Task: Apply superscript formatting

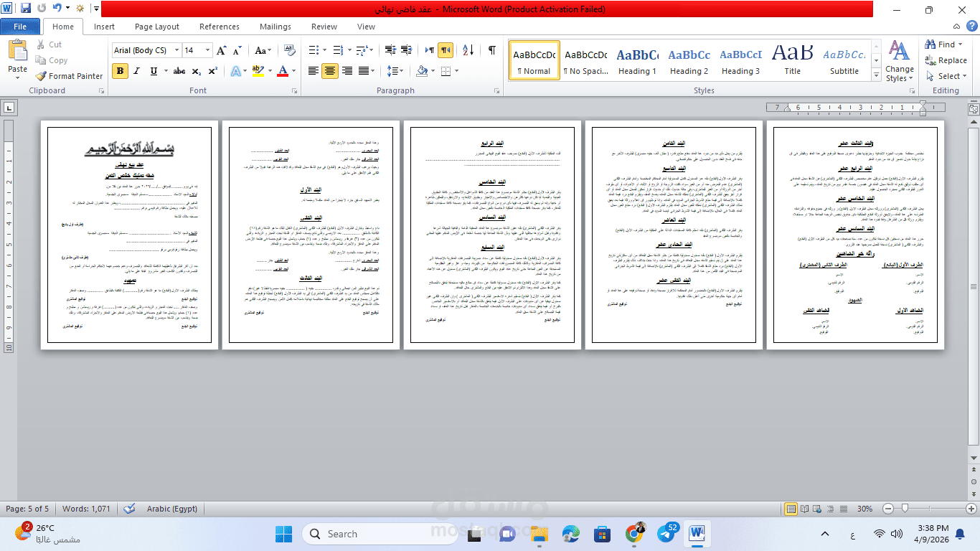Action: tap(212, 71)
